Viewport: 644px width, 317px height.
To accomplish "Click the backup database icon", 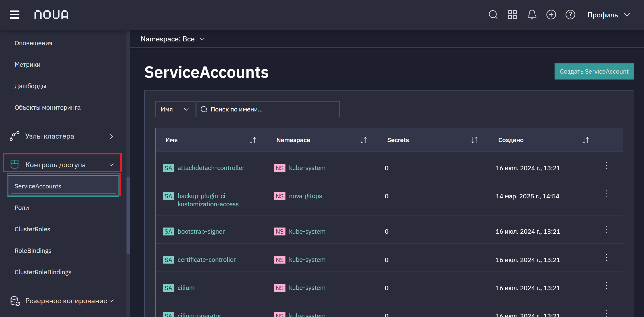I will (15, 301).
